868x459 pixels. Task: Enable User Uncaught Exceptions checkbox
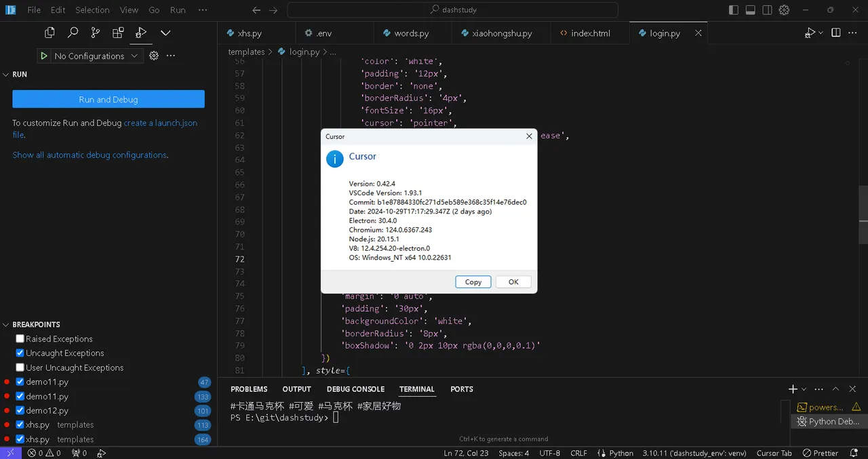[x=20, y=367]
